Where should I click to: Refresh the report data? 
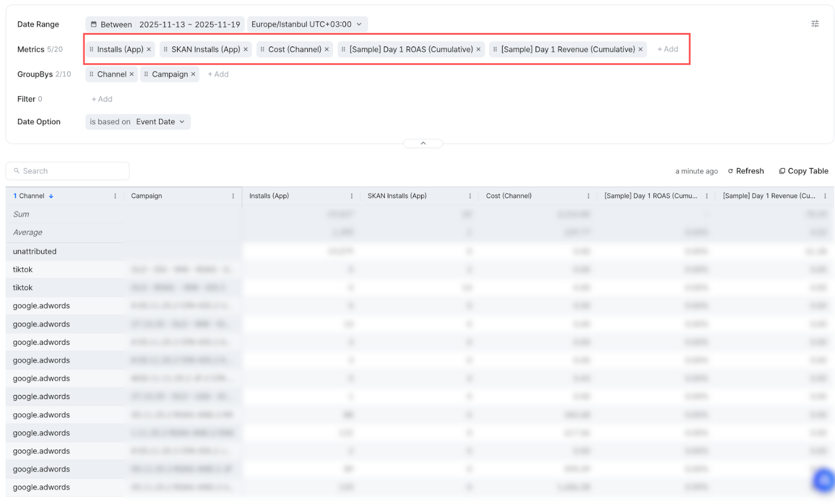coord(746,171)
